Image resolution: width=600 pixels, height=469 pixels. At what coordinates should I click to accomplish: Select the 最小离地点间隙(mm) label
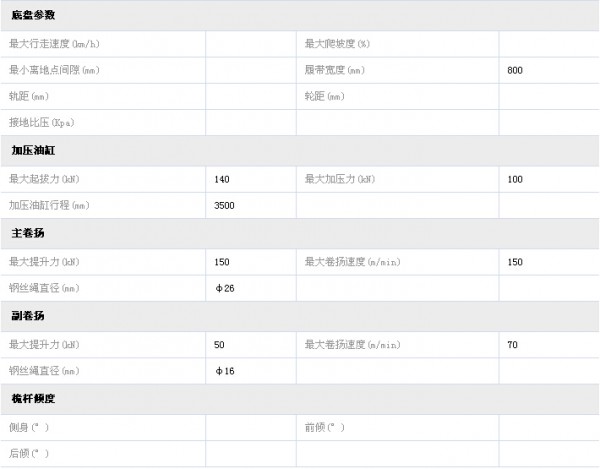[54, 71]
